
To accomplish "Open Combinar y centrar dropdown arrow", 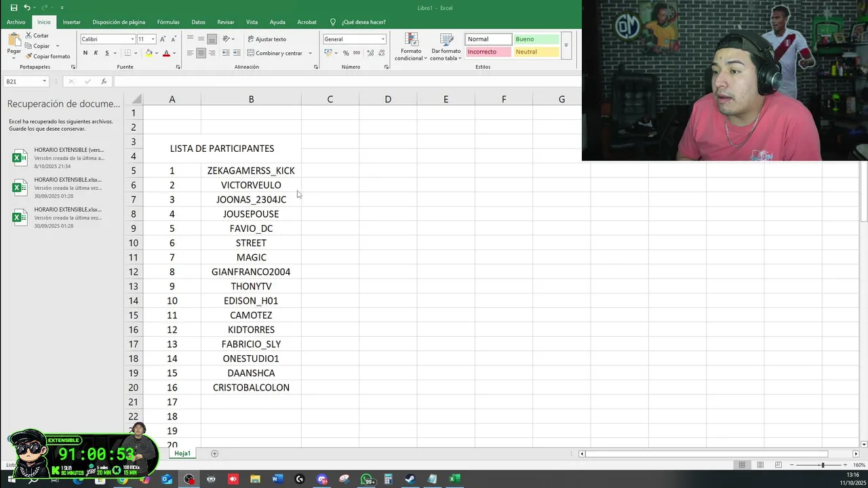I will coord(311,53).
